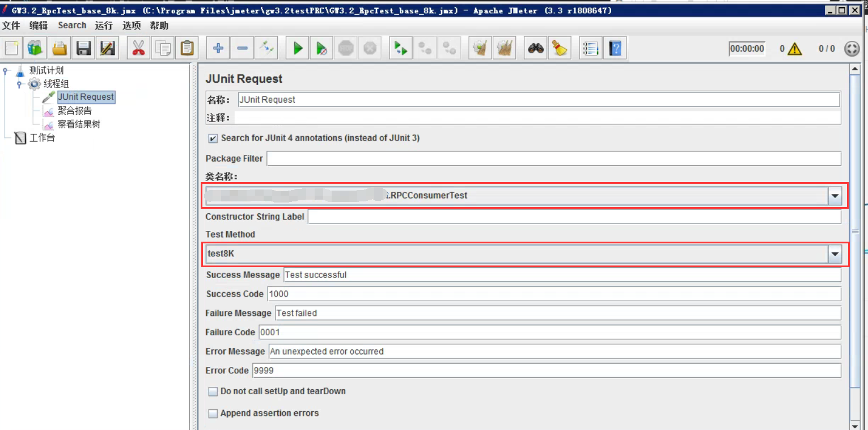Click the 00:00:00 elapsed time display

[747, 49]
